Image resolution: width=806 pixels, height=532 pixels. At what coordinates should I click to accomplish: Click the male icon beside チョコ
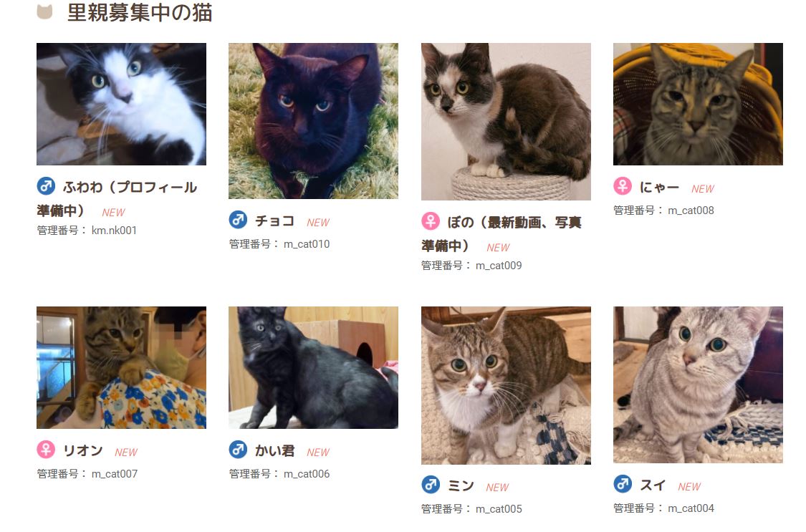[238, 220]
